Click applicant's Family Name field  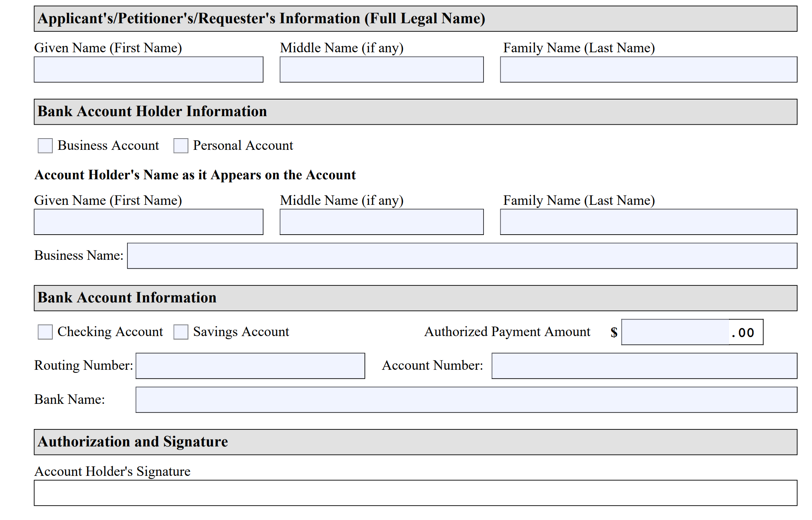tap(648, 70)
